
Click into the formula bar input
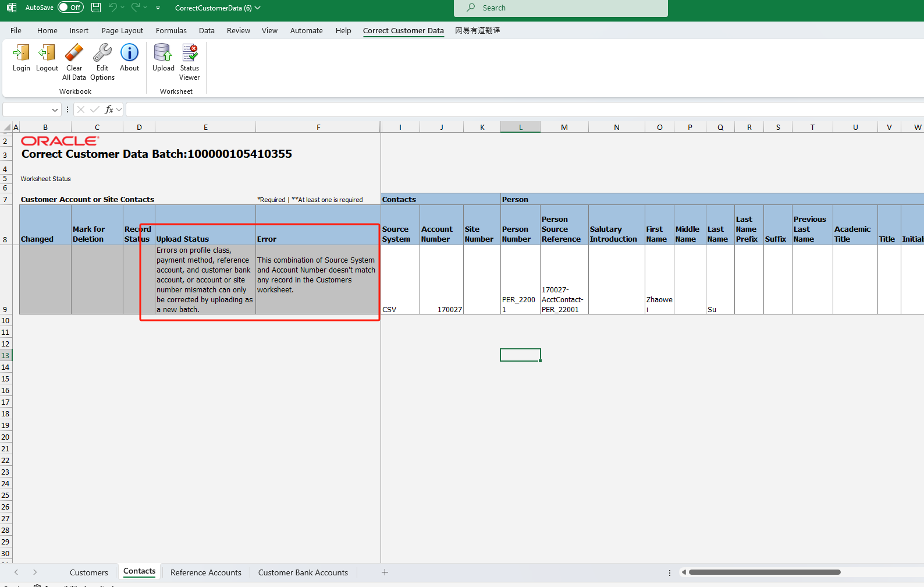click(525, 109)
